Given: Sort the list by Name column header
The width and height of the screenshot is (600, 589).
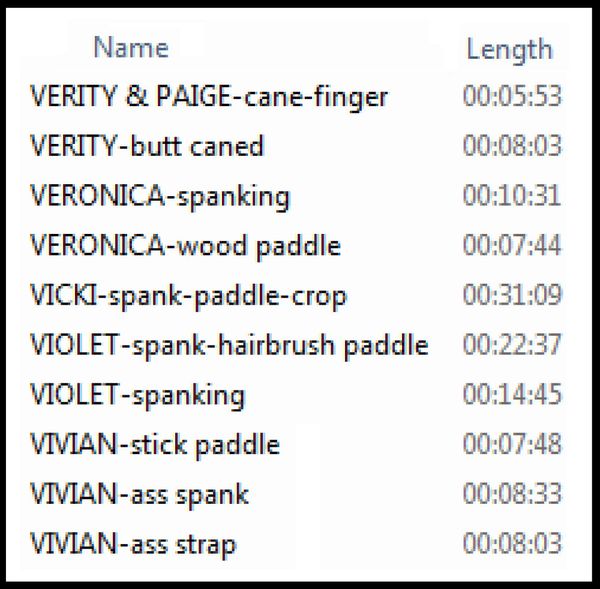Looking at the screenshot, I should (131, 48).
